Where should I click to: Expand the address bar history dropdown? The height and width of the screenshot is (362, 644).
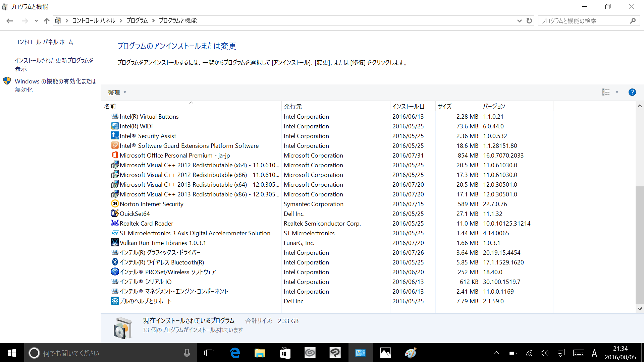(x=519, y=21)
